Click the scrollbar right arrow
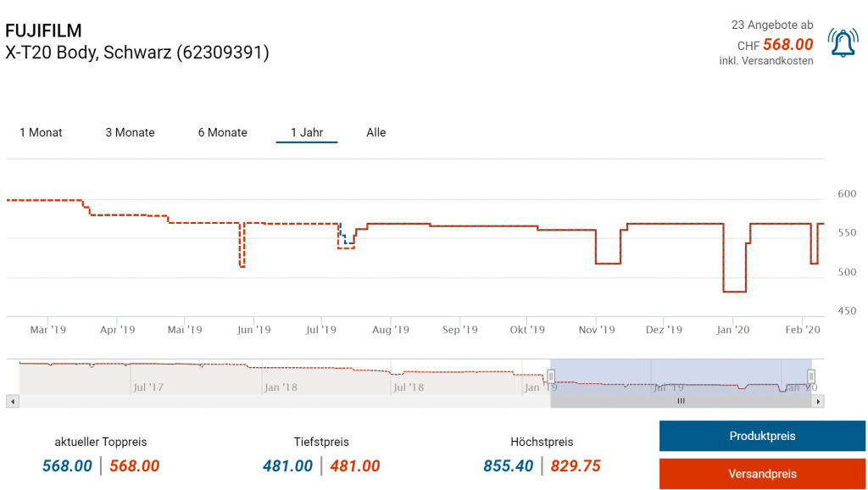 click(x=818, y=401)
